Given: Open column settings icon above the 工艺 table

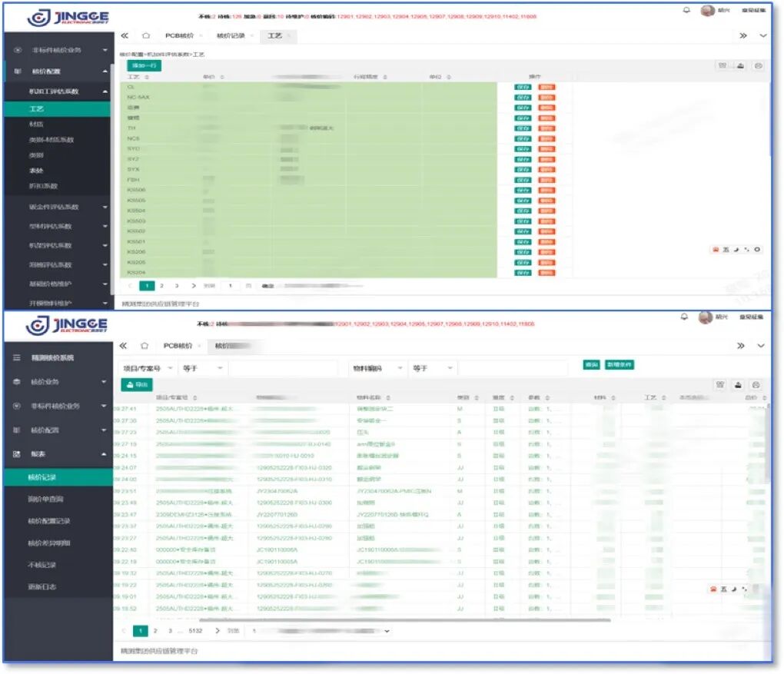Looking at the screenshot, I should 722,66.
